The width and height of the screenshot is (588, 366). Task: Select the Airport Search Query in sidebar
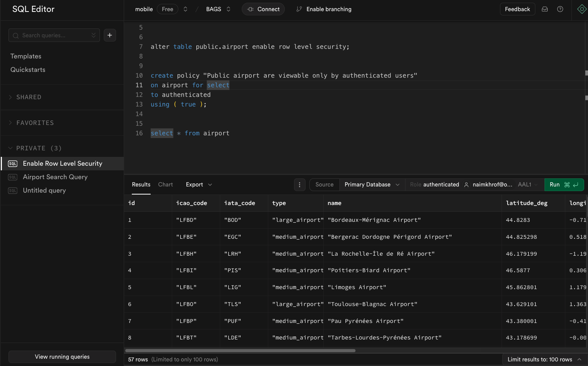click(55, 177)
